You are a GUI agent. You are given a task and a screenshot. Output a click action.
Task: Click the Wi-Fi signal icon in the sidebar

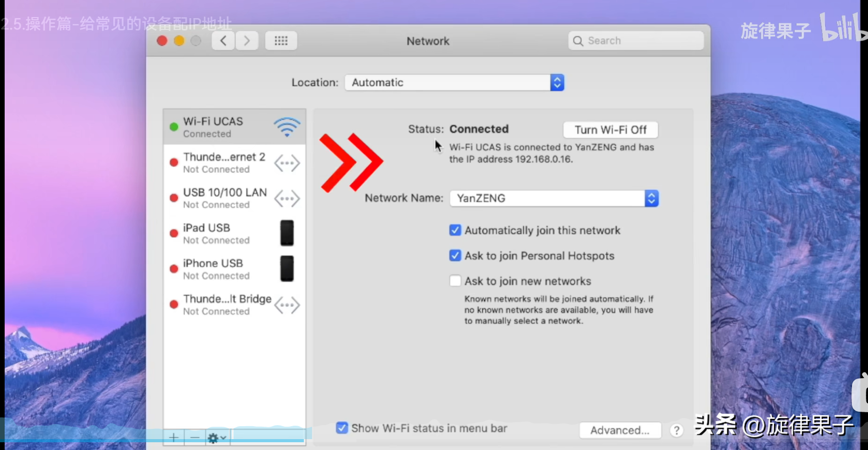(287, 127)
